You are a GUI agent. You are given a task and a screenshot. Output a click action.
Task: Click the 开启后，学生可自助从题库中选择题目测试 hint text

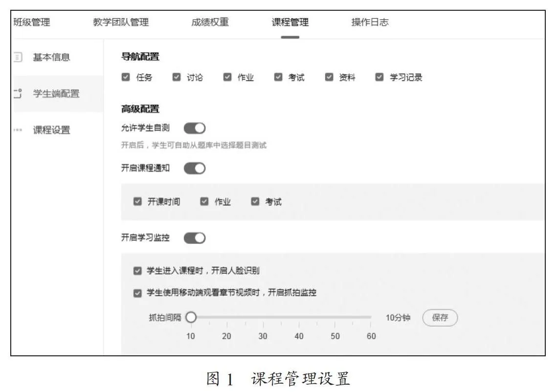click(194, 145)
